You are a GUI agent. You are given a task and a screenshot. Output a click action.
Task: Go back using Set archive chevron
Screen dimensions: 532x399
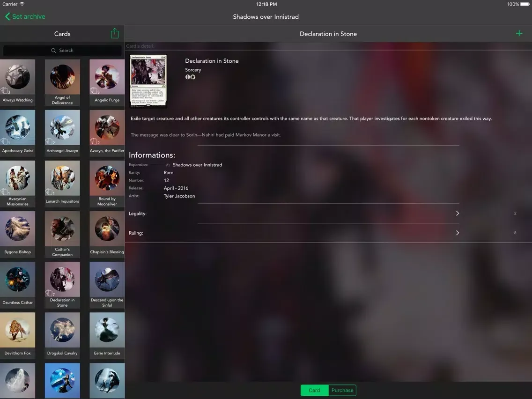[7, 16]
